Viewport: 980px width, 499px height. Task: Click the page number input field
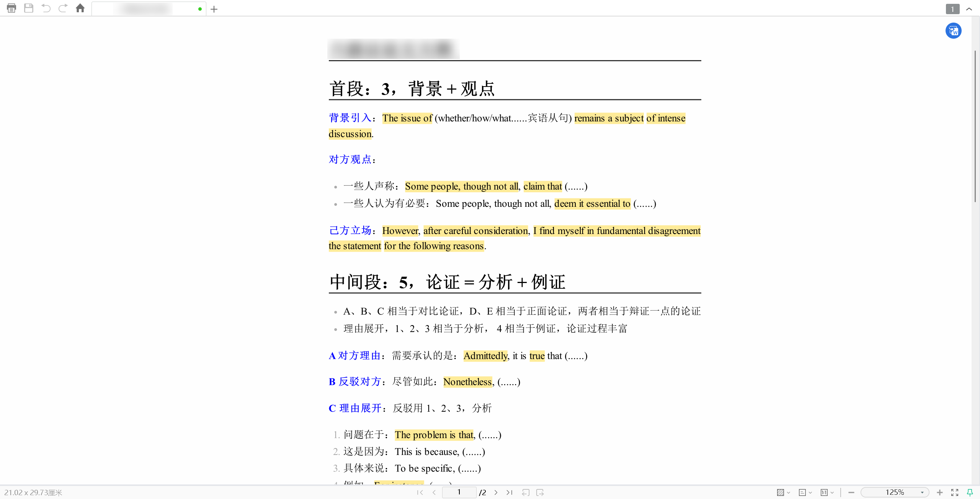coord(459,492)
